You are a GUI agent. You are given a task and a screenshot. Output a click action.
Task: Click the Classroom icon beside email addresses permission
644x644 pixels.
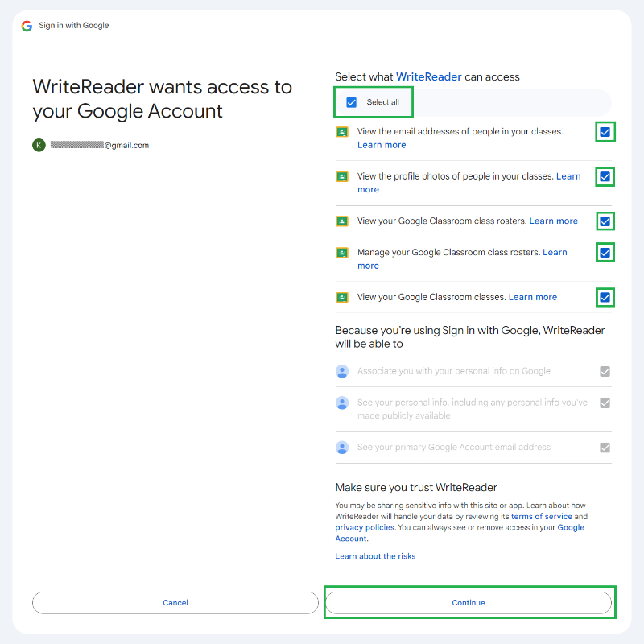341,132
